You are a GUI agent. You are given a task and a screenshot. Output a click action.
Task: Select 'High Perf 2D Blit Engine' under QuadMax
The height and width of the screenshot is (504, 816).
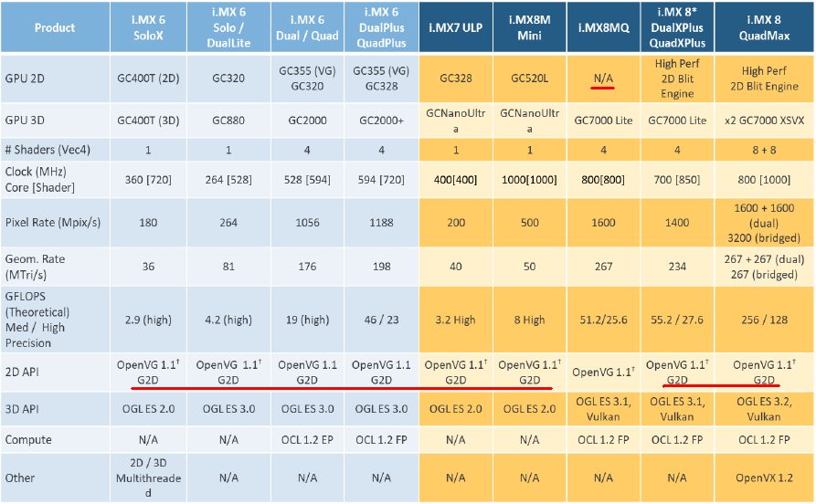(764, 79)
